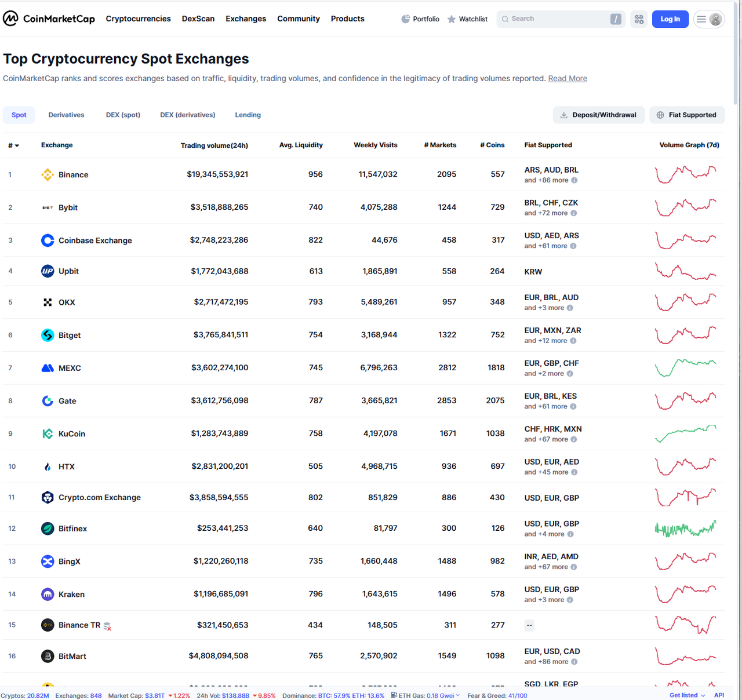The height and width of the screenshot is (700, 742).
Task: Click the OKX exchange logo
Action: (x=48, y=302)
